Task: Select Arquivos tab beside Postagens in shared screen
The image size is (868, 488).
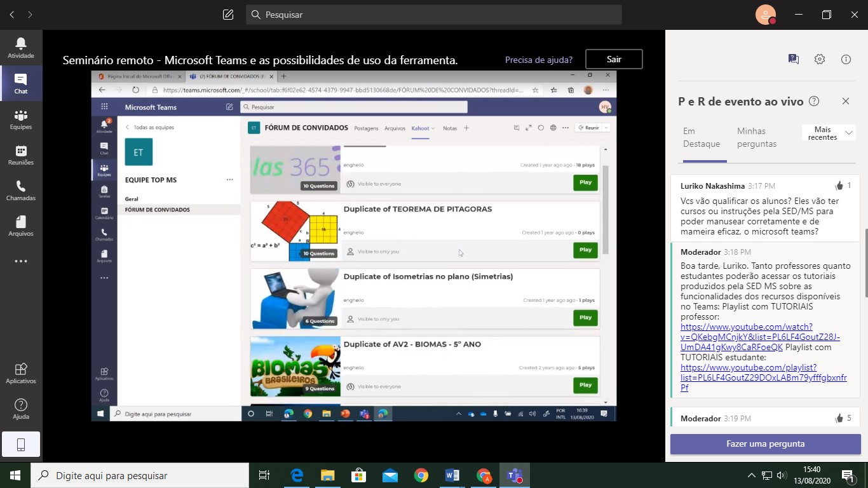Action: (x=395, y=128)
